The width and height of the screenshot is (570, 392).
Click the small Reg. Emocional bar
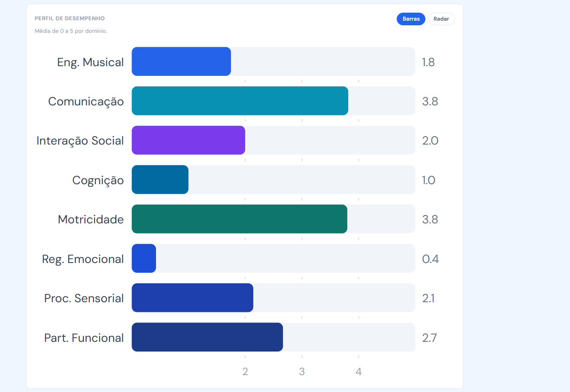(x=144, y=258)
